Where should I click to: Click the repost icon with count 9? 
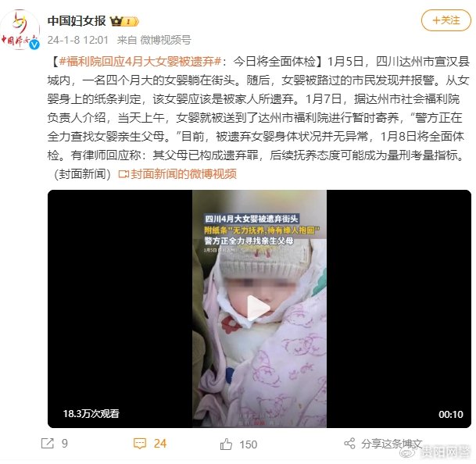coord(48,444)
